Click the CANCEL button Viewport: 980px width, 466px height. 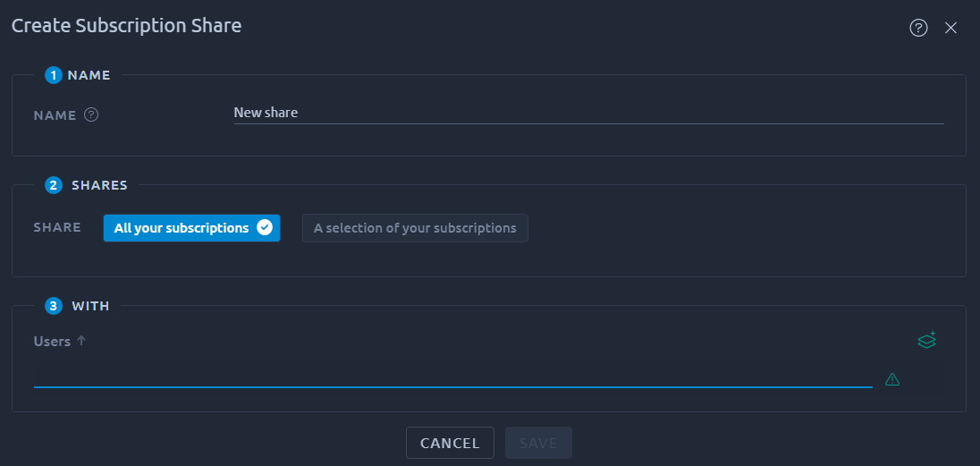[x=450, y=443]
